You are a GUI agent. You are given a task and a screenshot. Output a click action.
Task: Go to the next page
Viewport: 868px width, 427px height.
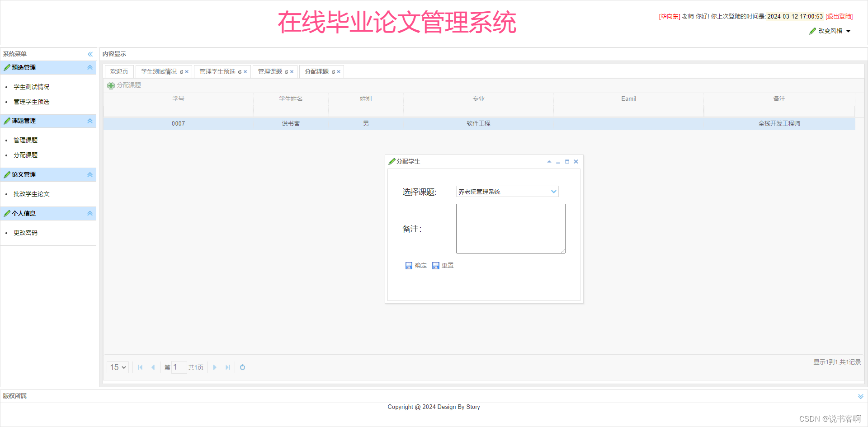[x=215, y=367]
